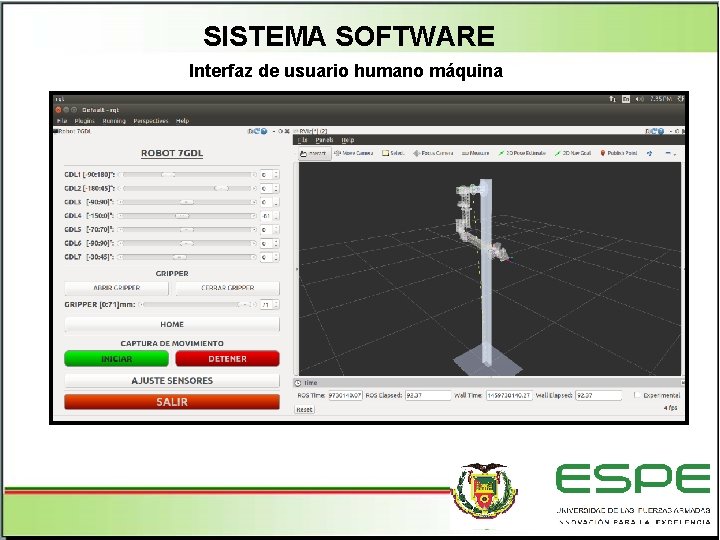Click the "4 fps" readout in Time panel
Viewport: 720px width, 540px height.
[x=670, y=408]
